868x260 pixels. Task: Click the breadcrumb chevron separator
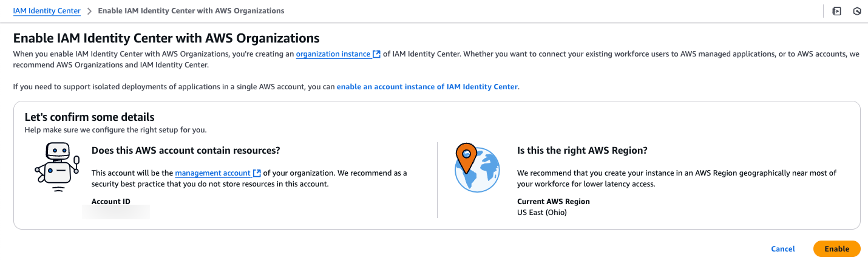89,11
